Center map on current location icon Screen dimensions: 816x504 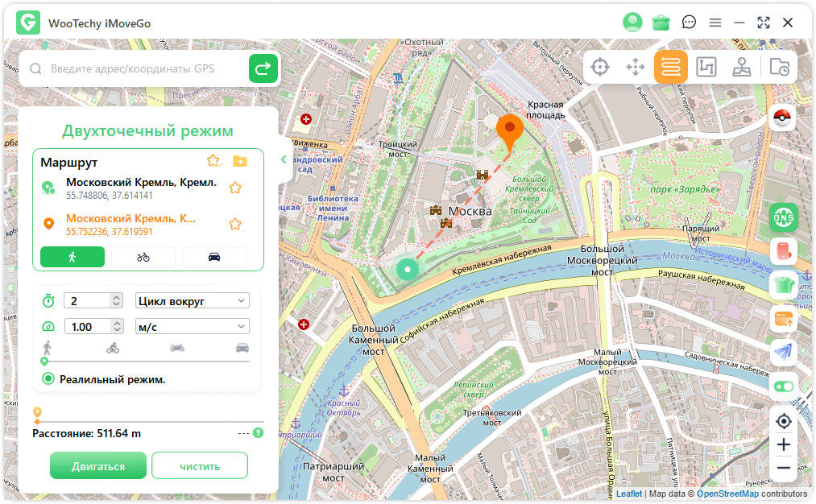coord(783,420)
